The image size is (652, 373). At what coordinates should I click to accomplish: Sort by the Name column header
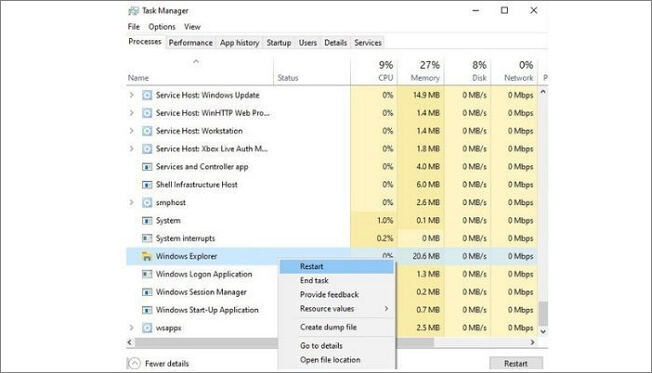[138, 78]
